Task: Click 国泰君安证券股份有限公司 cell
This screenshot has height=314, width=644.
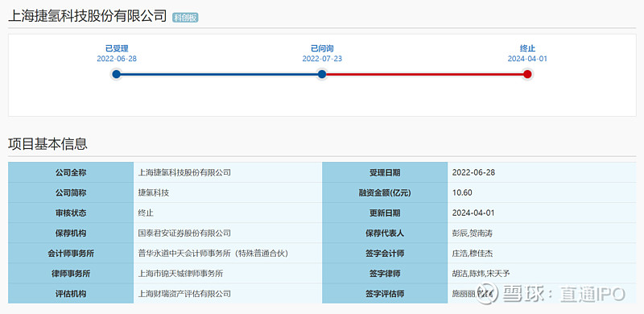Action: point(228,233)
